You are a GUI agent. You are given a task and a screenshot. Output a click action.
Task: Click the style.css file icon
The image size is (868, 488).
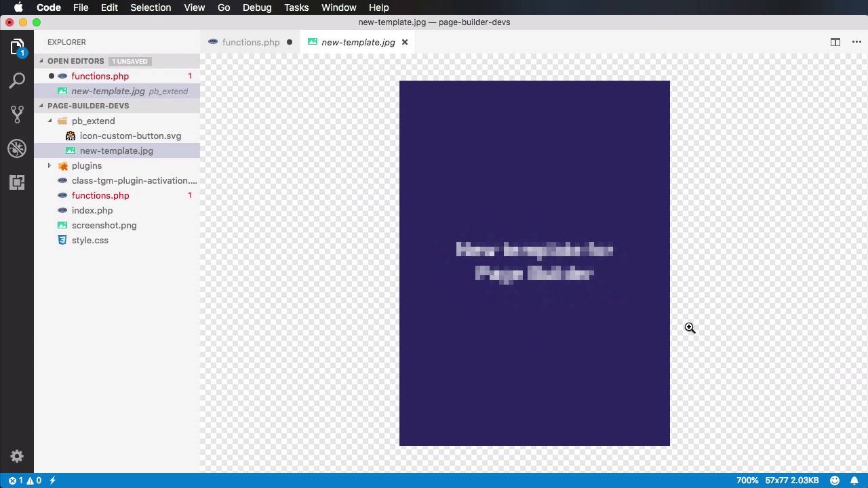62,240
